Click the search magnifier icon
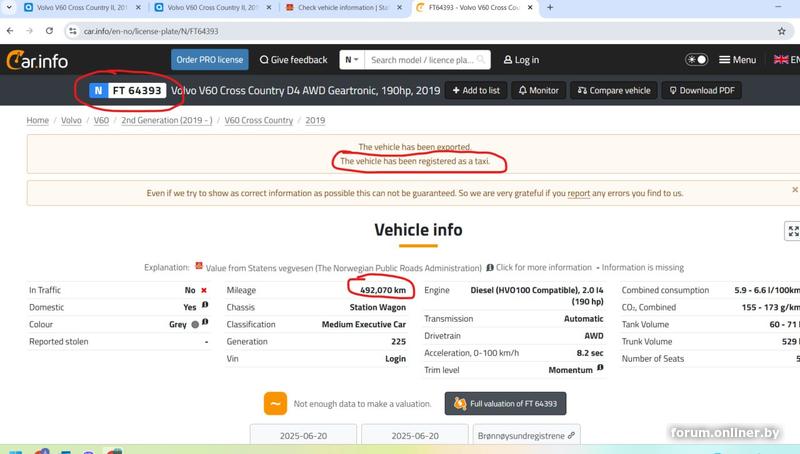The image size is (800, 454). pyautogui.click(x=481, y=60)
